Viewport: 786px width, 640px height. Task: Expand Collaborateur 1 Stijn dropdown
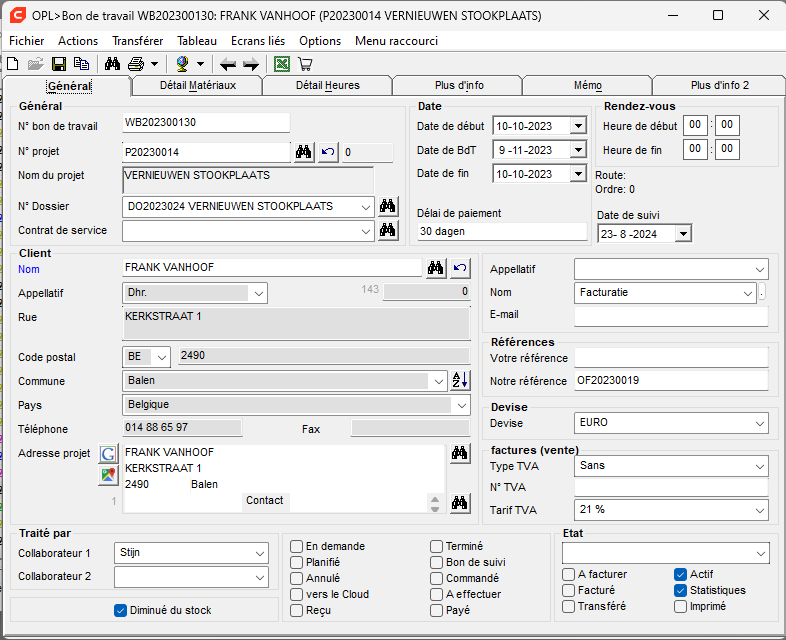coord(260,553)
